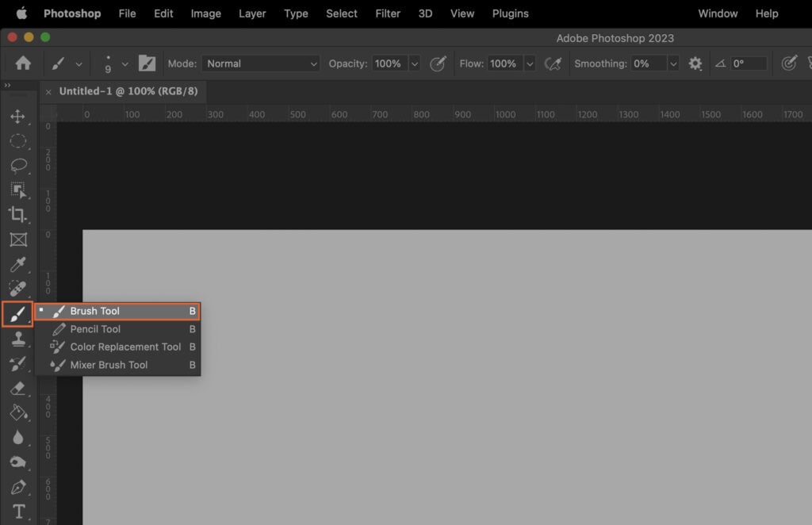Select the Lasso tool

[18, 165]
